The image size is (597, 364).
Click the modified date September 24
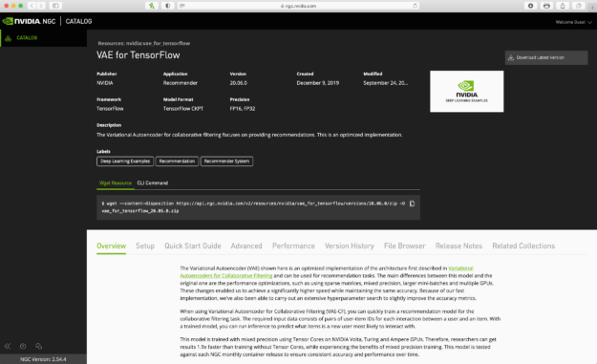tap(385, 83)
